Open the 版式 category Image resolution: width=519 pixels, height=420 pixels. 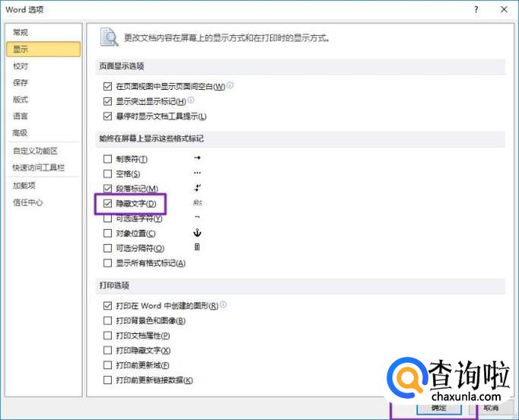pyautogui.click(x=21, y=99)
